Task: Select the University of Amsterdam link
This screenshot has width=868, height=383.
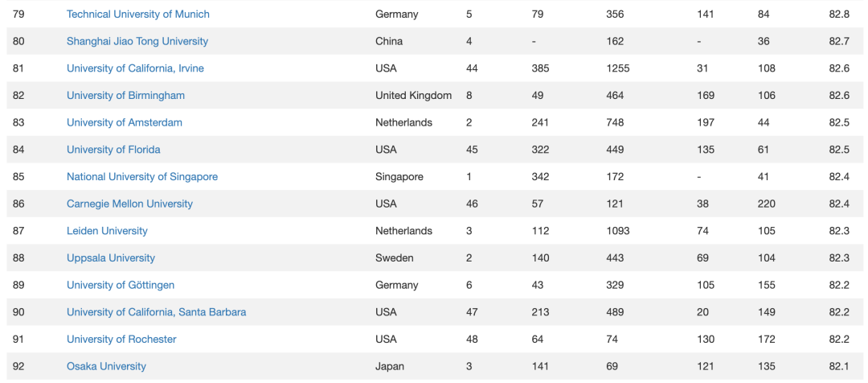Action: [x=124, y=123]
